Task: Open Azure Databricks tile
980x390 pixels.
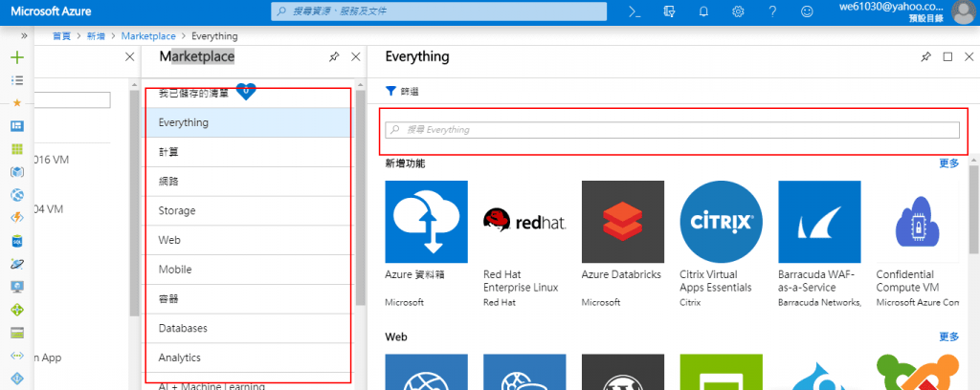Action: point(622,244)
